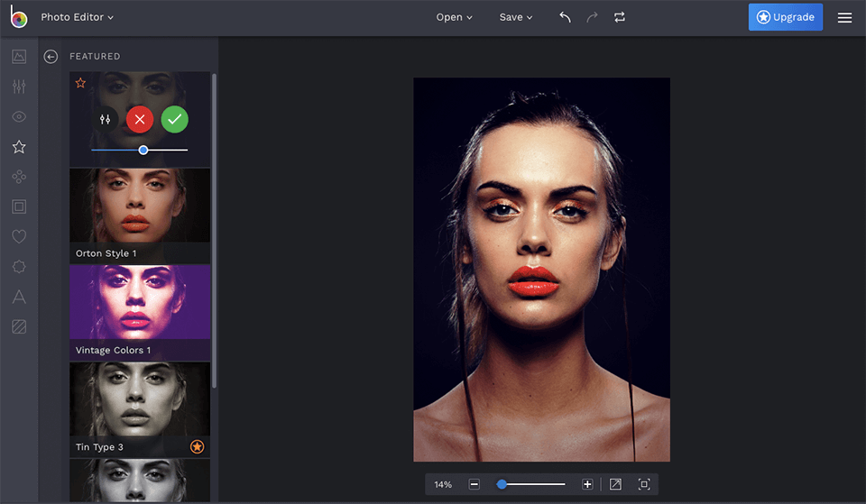Select the Text tool icon
Screen dimensions: 866x504
click(x=19, y=297)
